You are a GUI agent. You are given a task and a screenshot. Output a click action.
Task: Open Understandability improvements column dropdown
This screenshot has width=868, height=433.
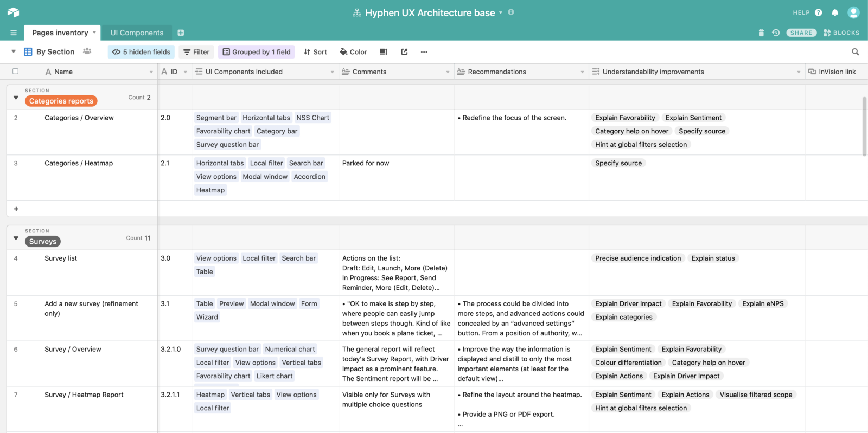(799, 72)
